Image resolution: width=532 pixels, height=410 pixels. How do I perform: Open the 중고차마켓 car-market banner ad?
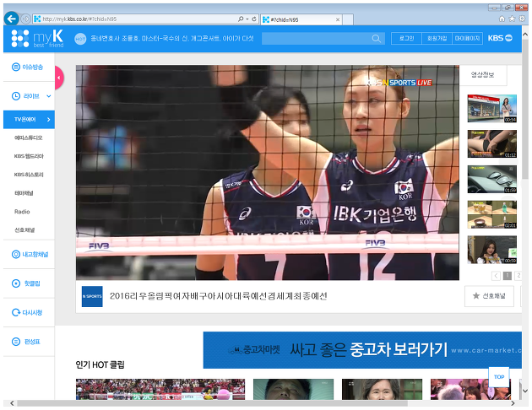(362, 350)
